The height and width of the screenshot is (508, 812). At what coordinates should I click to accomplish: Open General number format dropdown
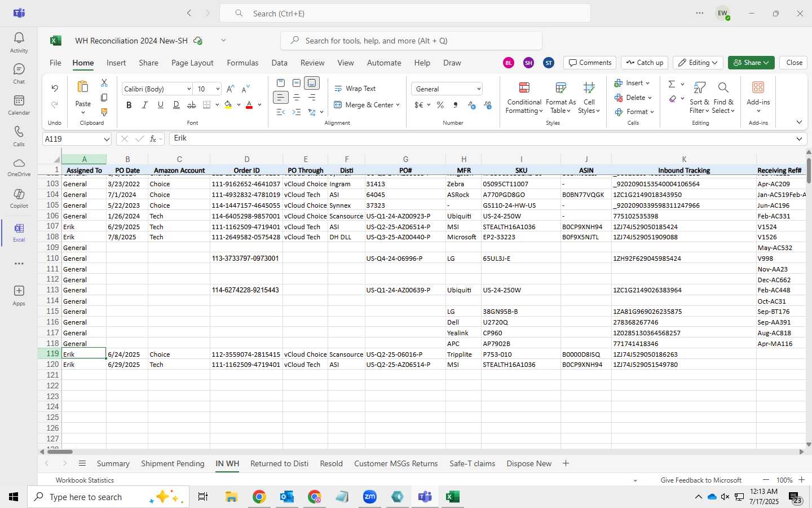479,89
